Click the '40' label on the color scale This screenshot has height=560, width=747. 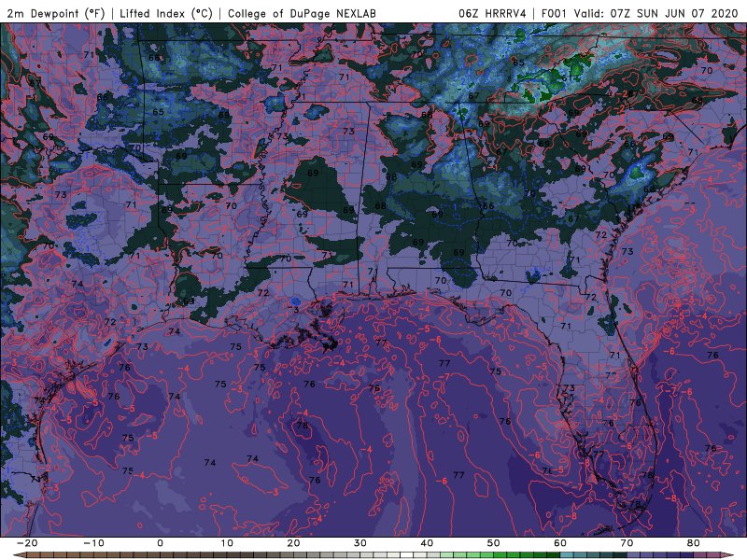tap(427, 543)
